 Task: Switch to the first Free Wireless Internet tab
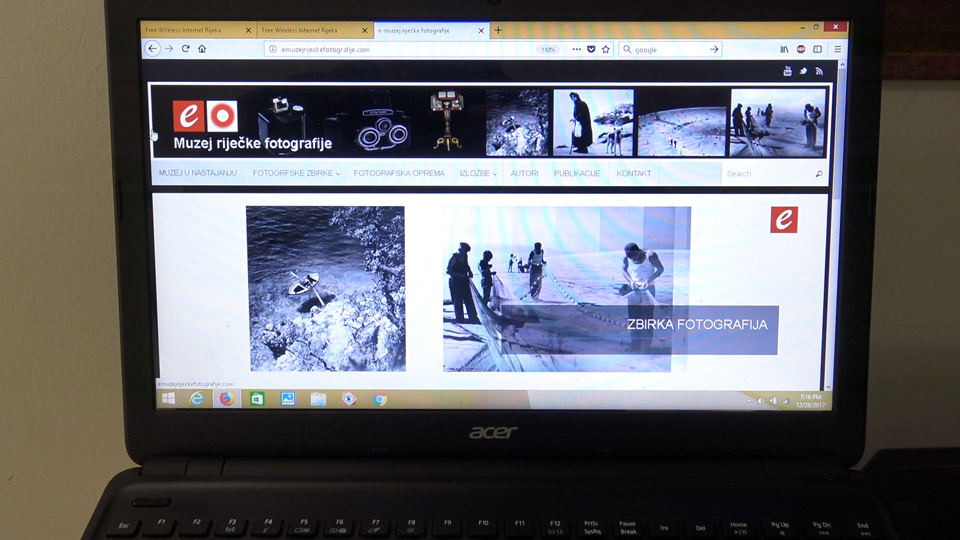[x=195, y=30]
